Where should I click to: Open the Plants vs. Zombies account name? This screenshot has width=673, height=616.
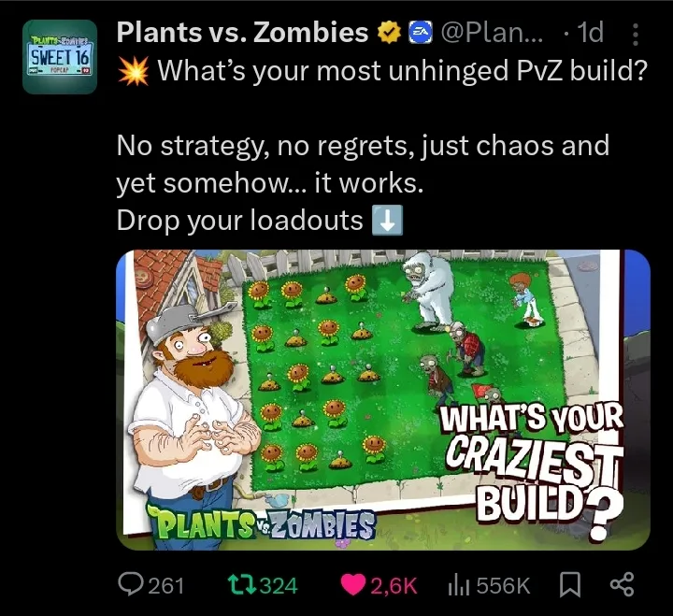(242, 32)
